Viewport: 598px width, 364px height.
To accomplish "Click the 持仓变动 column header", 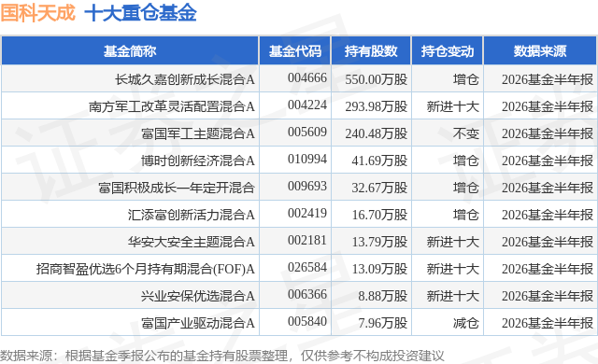I will (x=448, y=51).
